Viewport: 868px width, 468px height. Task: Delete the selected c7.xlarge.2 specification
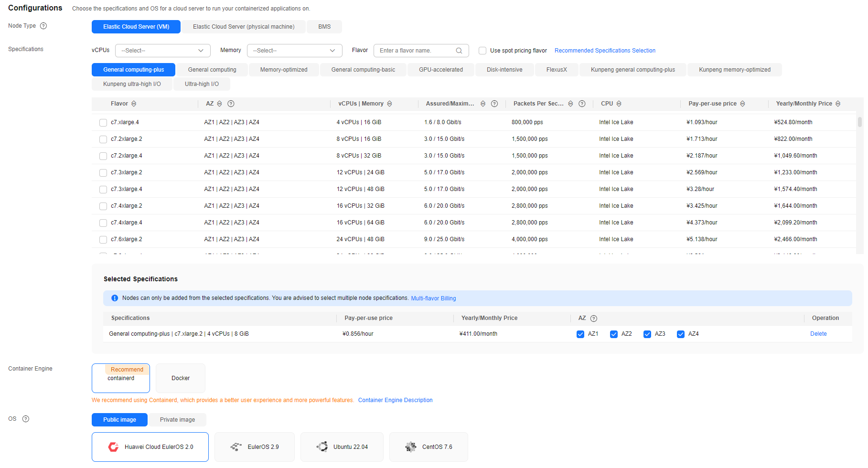818,334
